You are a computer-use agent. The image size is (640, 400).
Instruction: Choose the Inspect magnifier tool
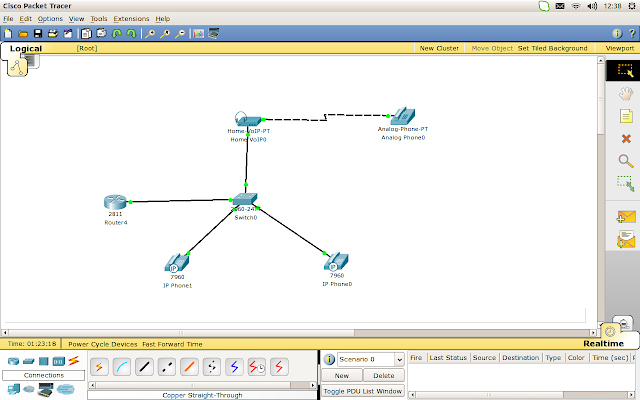(x=626, y=161)
